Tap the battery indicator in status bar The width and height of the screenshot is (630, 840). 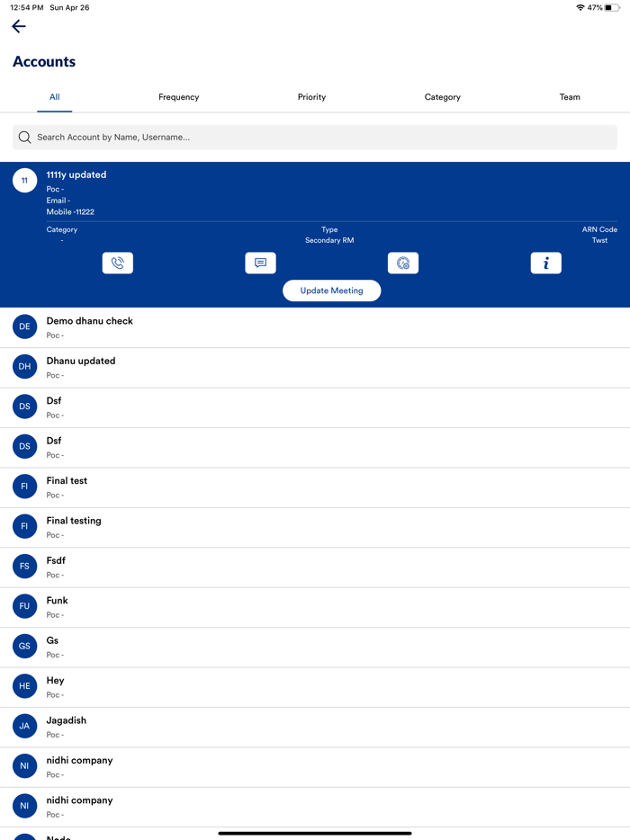612,7
